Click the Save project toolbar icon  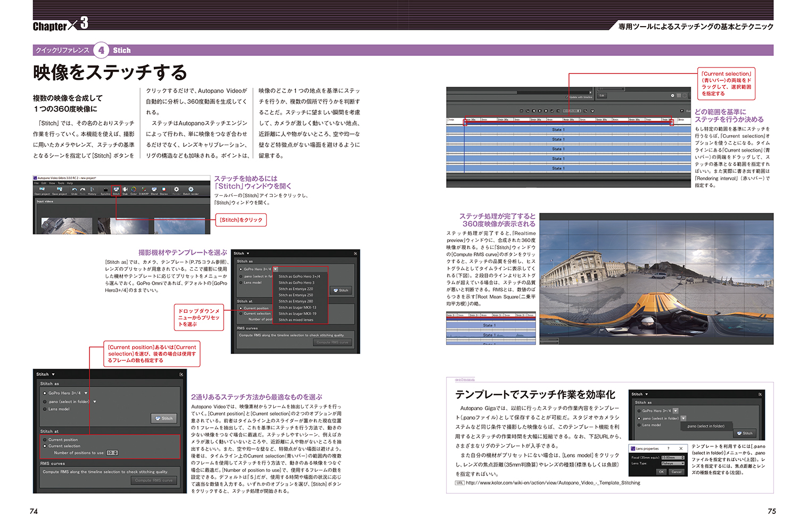click(x=59, y=190)
